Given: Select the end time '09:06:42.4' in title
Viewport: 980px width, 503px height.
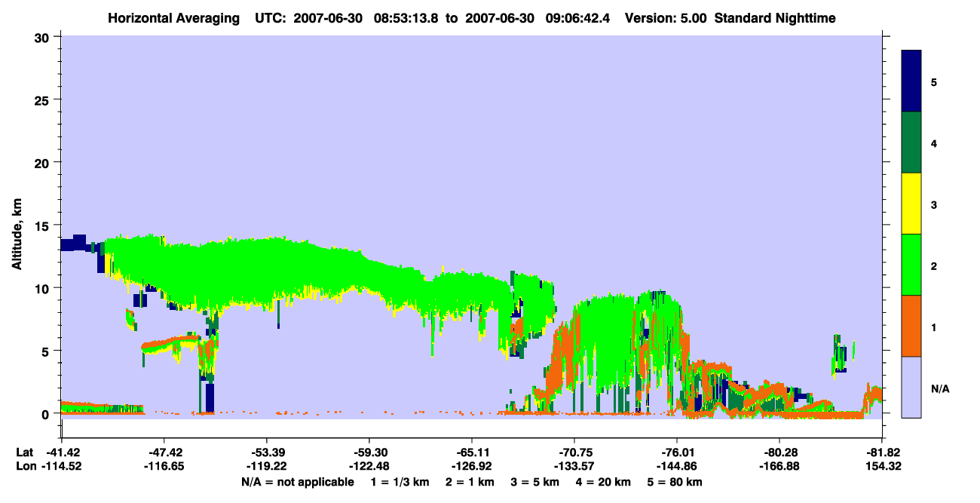Looking at the screenshot, I should [x=577, y=18].
